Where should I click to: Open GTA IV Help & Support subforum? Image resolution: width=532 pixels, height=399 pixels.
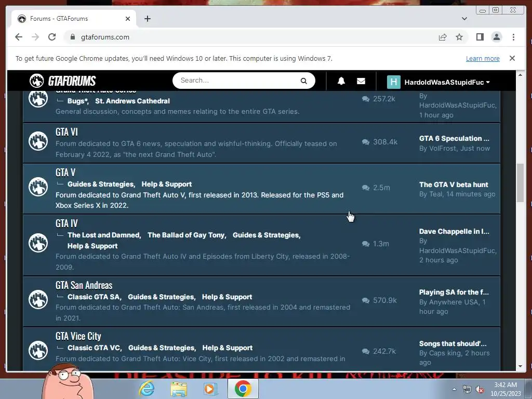point(92,246)
